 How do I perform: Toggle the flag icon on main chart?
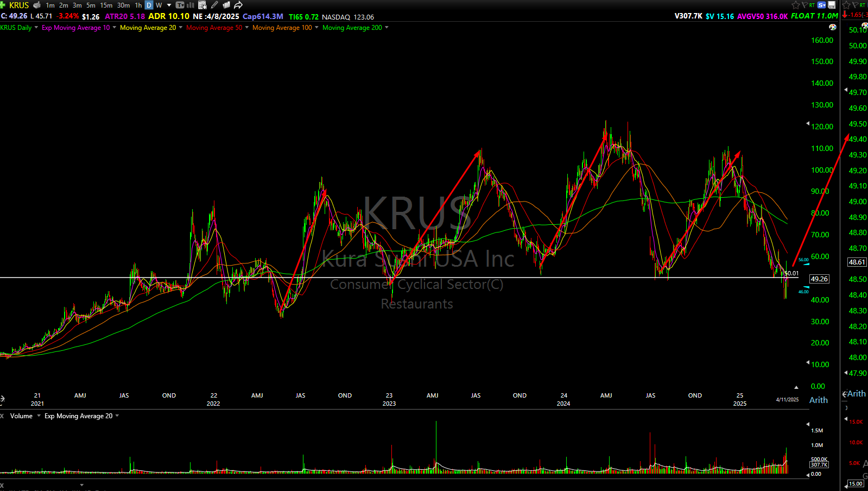(804, 5)
